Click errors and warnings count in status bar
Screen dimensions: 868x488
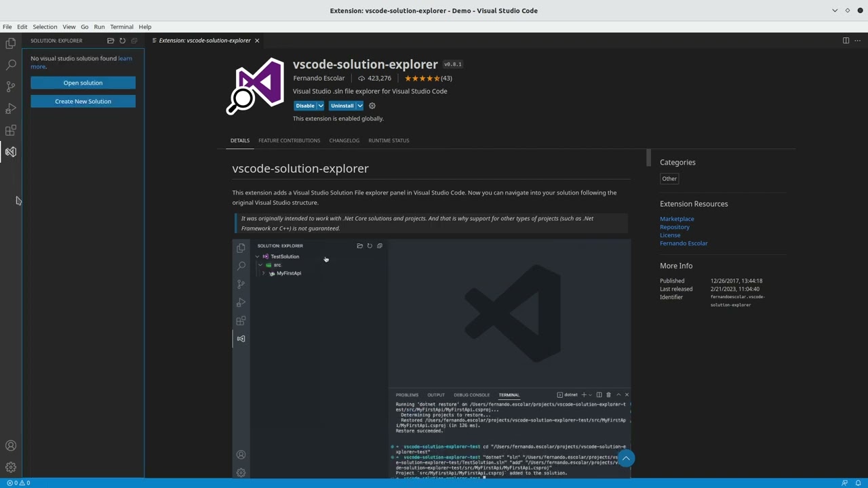(18, 483)
